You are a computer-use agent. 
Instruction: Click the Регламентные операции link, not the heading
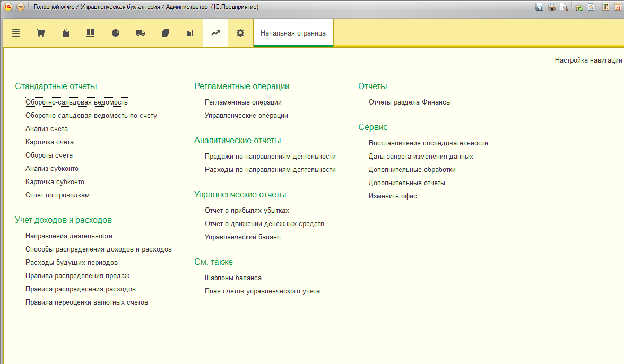coord(243,102)
